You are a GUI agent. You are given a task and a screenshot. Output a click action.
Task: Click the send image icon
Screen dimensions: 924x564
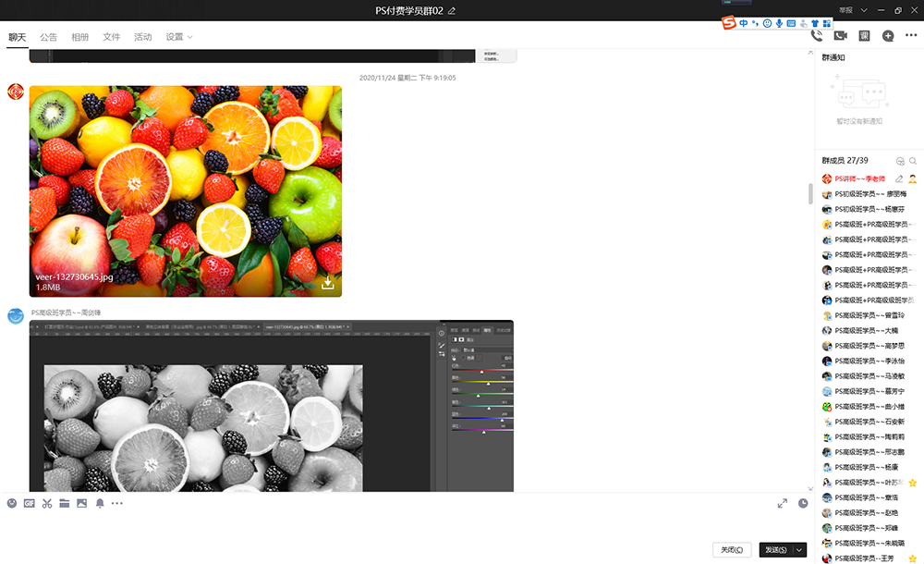tap(81, 503)
